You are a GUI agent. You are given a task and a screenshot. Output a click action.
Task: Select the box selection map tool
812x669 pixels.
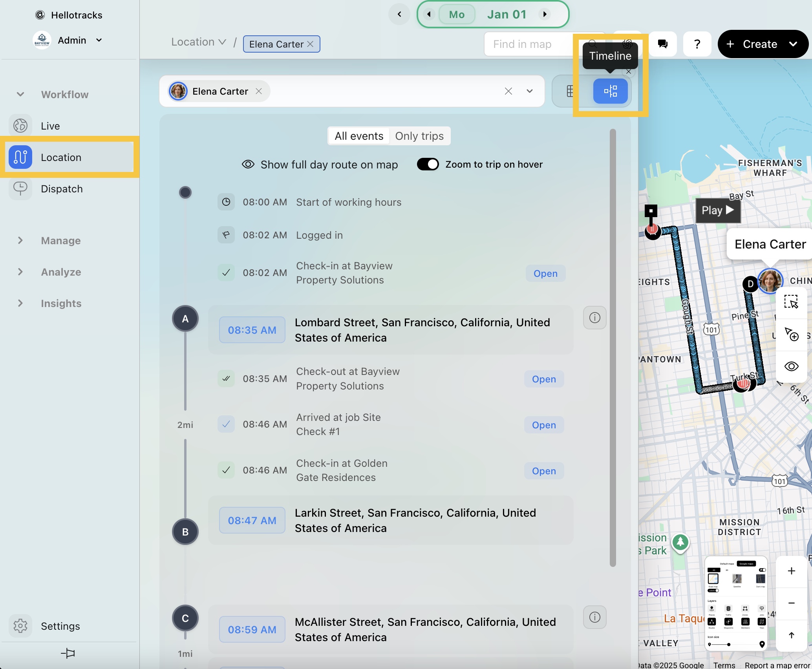pos(791,302)
